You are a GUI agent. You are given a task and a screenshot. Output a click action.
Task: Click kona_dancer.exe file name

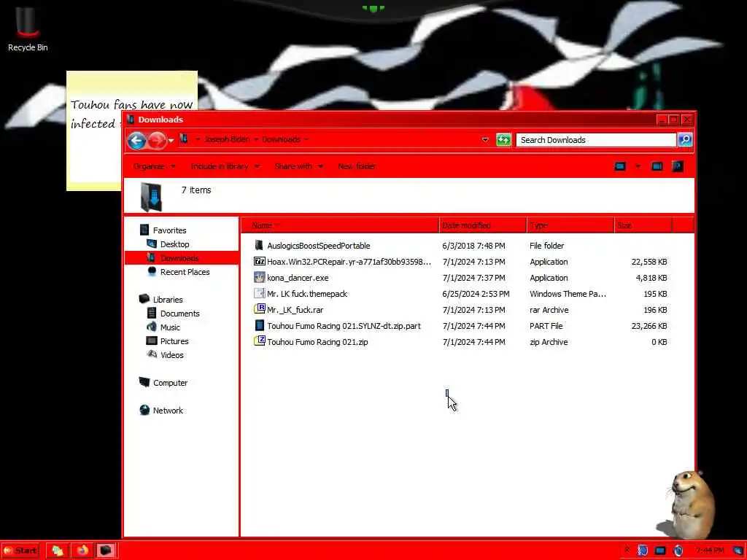coord(298,278)
